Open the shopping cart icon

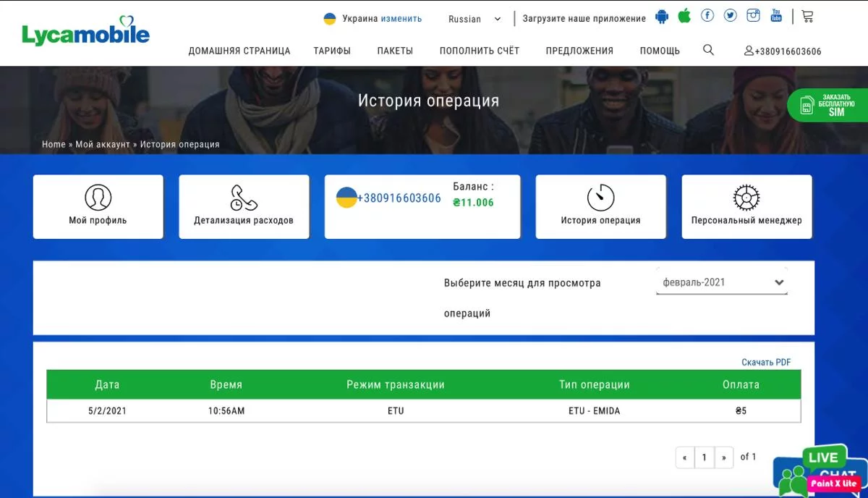[x=808, y=16]
